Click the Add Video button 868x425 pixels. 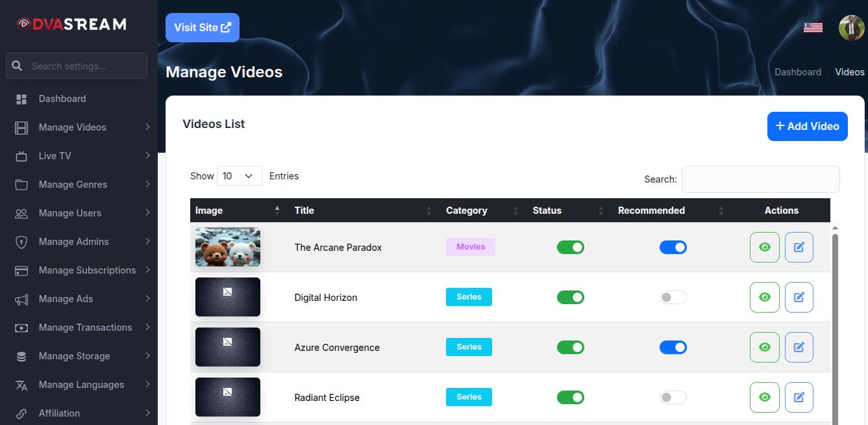(x=808, y=126)
